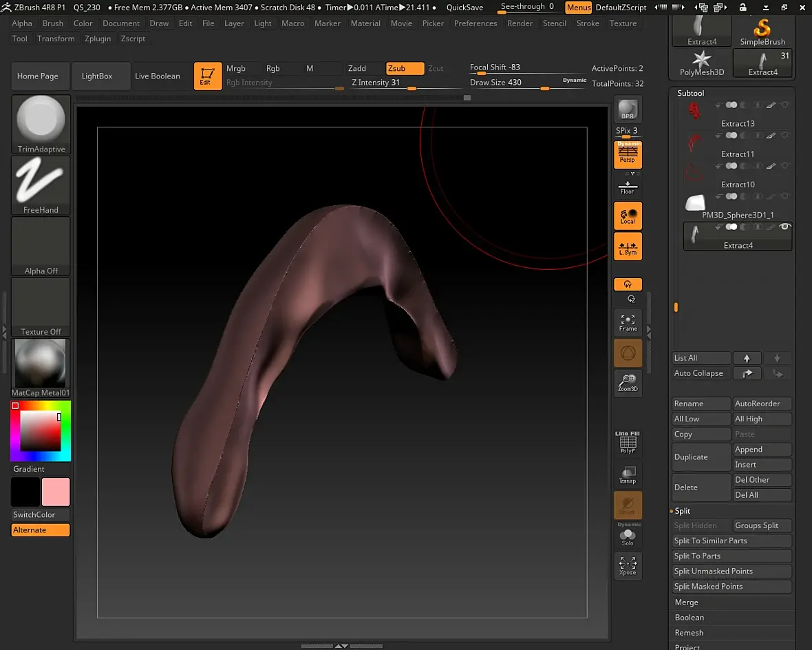Toggle the L.Sym local symmetry button

[x=628, y=247]
